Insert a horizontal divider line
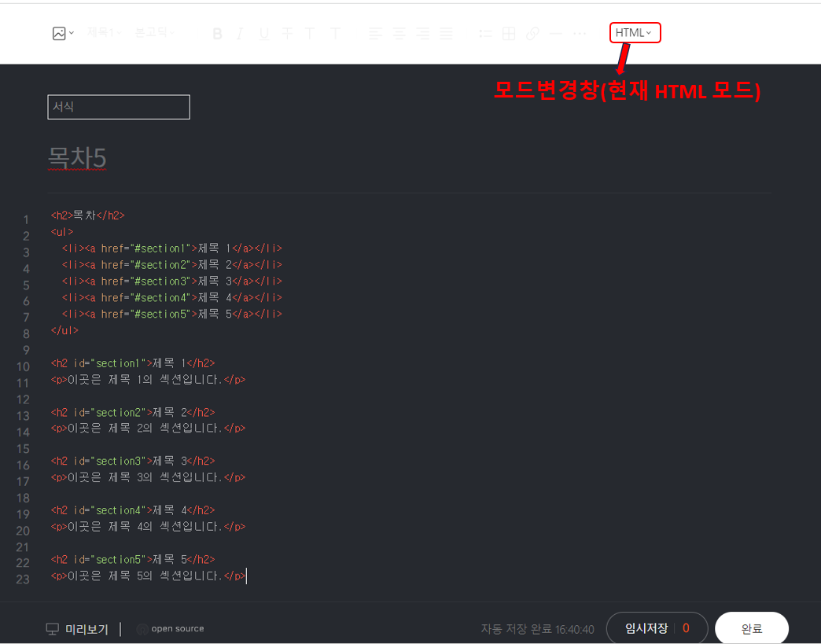 (556, 33)
